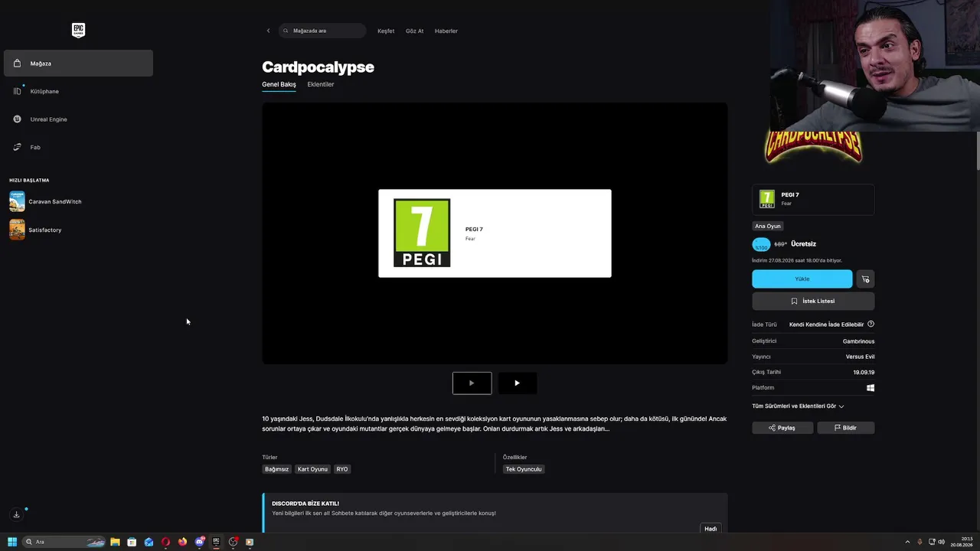This screenshot has height=551, width=980.
Task: Open the Göz At tab
Action: point(414,31)
